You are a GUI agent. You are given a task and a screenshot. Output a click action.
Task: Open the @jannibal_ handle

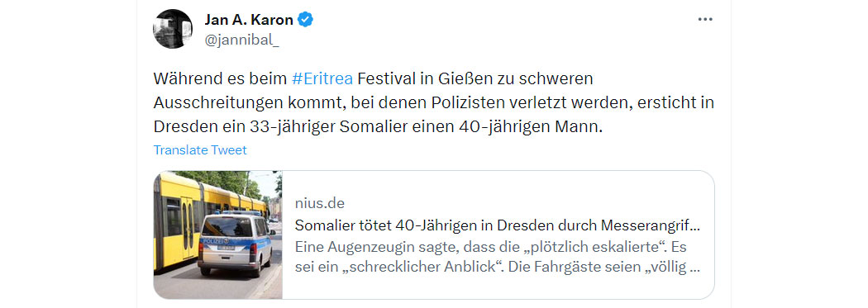[242, 40]
